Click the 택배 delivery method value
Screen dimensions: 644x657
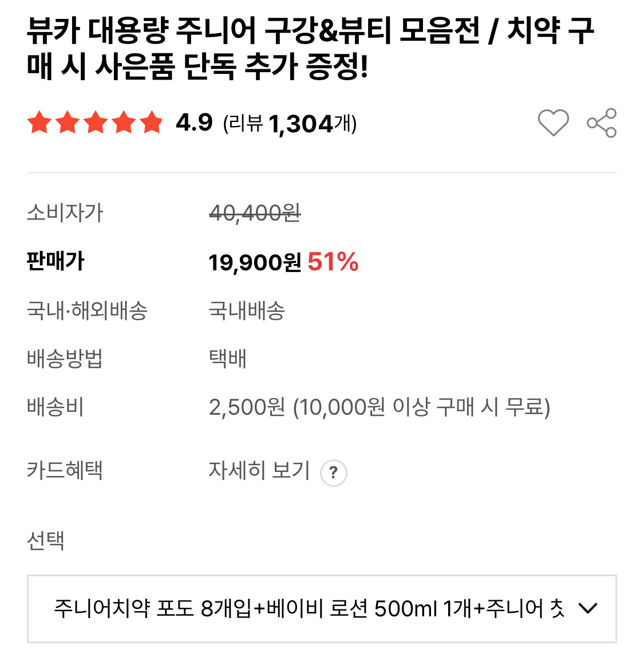click(227, 359)
